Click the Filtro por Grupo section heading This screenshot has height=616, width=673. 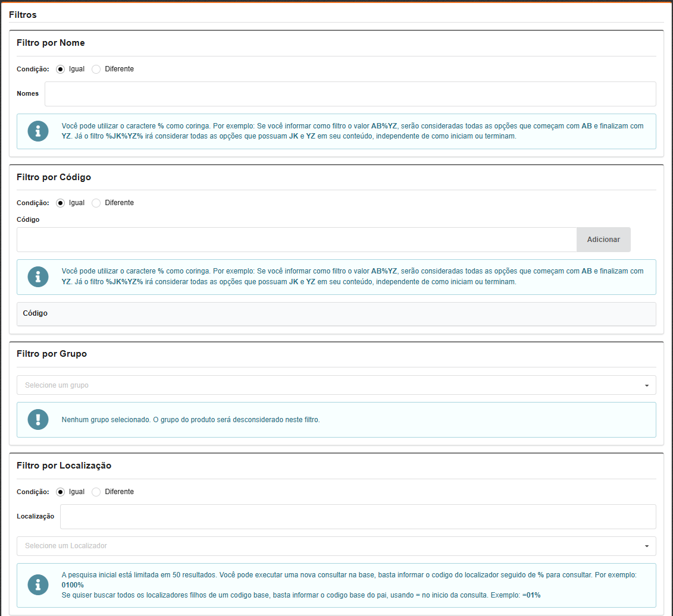coord(52,354)
